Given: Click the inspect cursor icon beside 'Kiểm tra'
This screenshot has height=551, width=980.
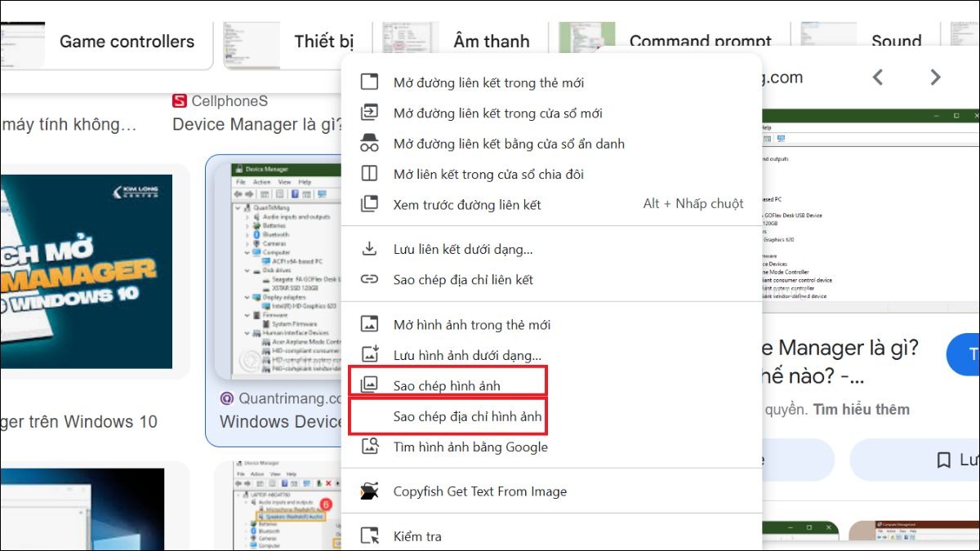Looking at the screenshot, I should (370, 536).
